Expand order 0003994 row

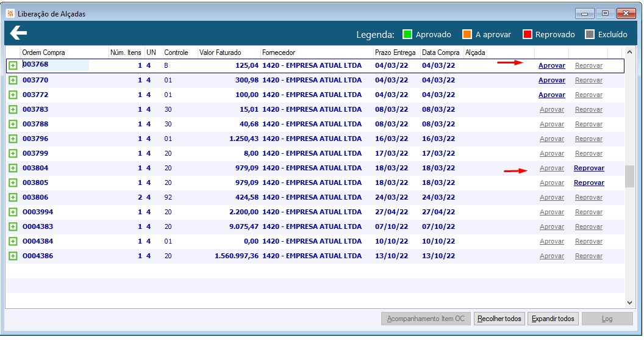pos(13,212)
